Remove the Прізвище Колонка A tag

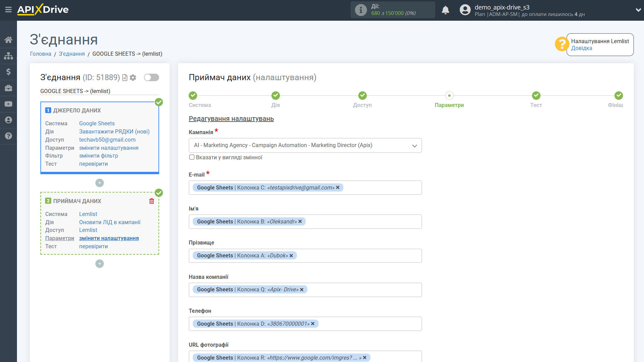pos(291,256)
